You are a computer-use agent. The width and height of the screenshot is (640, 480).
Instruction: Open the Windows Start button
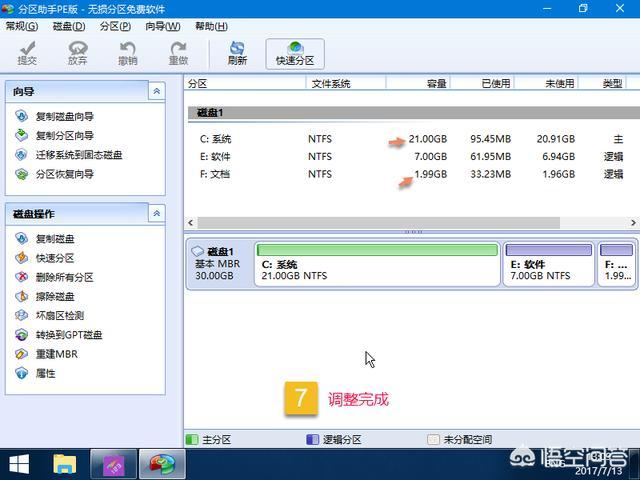pyautogui.click(x=19, y=464)
